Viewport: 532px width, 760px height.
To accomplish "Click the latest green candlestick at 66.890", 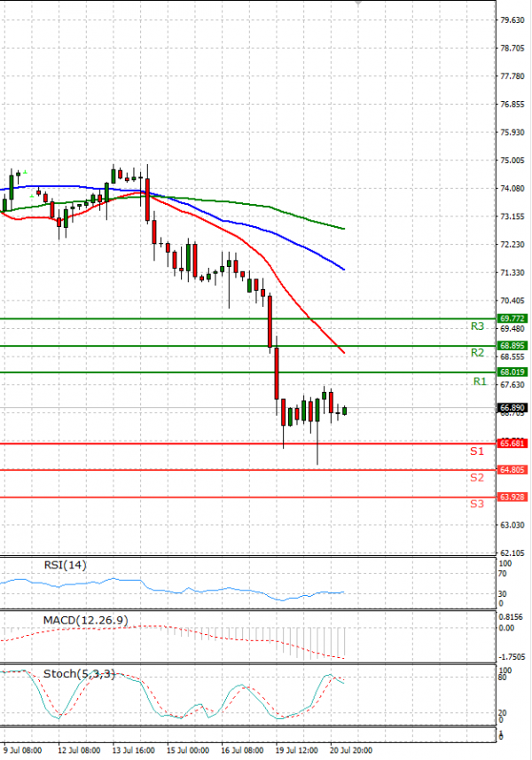I will coord(345,411).
